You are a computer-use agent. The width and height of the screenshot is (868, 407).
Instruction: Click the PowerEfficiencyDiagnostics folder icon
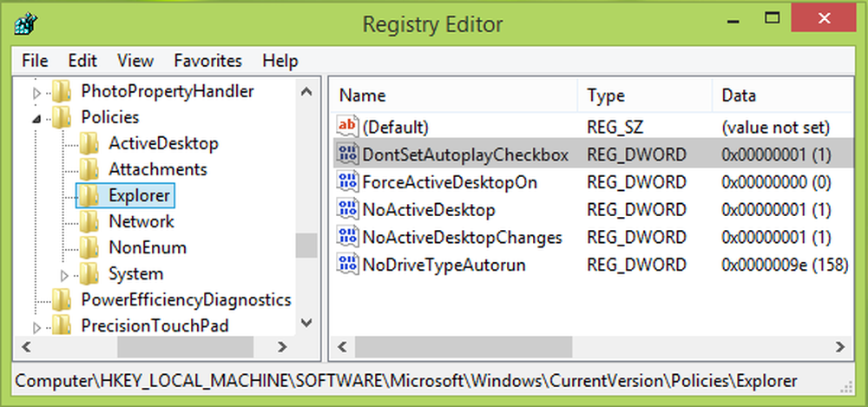(61, 300)
